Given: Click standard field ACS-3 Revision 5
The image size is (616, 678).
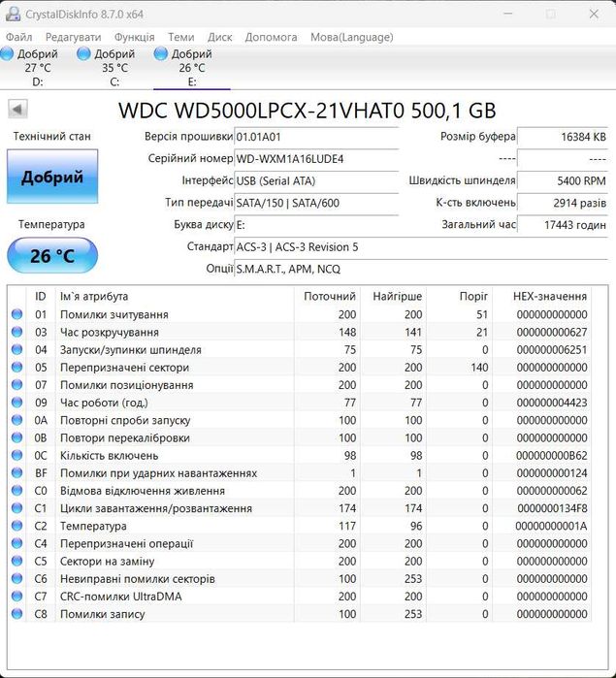Looking at the screenshot, I should tap(421, 247).
